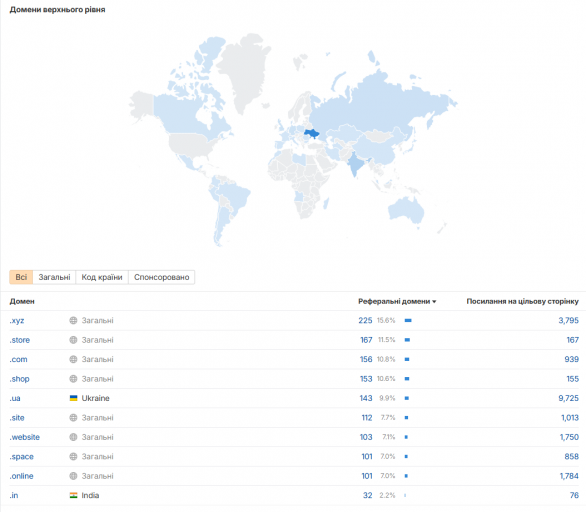
Task: Click backlinks value 9,725
Action: click(x=568, y=398)
